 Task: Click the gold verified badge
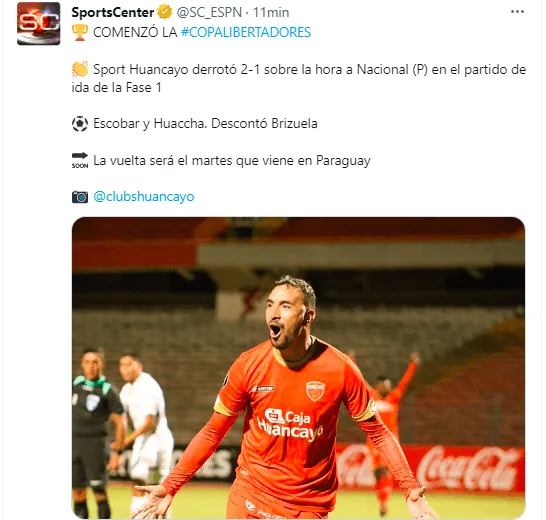pyautogui.click(x=165, y=12)
